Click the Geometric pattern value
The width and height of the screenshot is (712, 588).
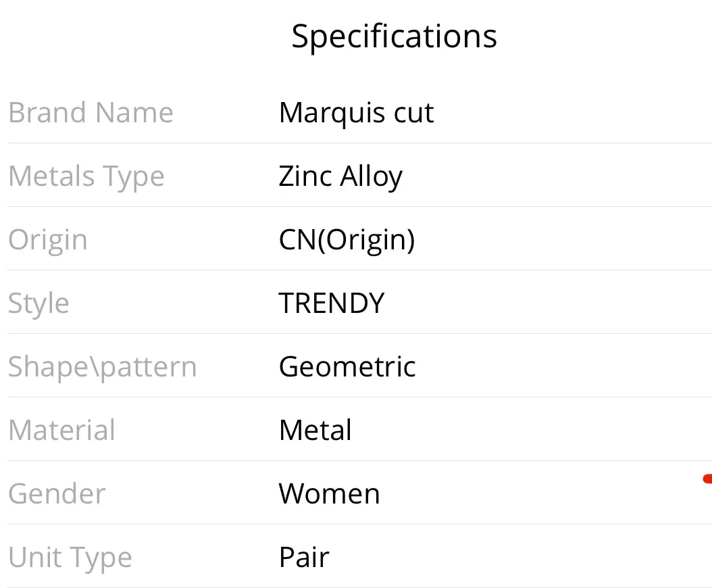coord(347,367)
